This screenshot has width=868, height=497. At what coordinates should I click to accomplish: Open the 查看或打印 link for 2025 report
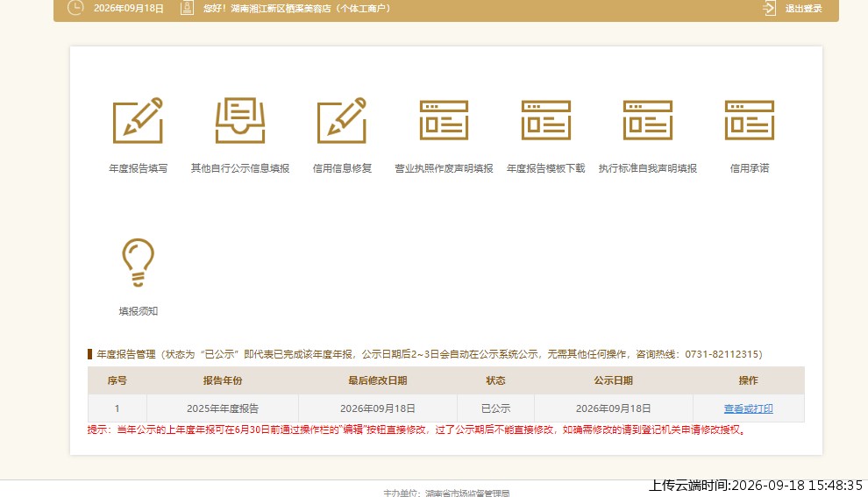tap(749, 408)
